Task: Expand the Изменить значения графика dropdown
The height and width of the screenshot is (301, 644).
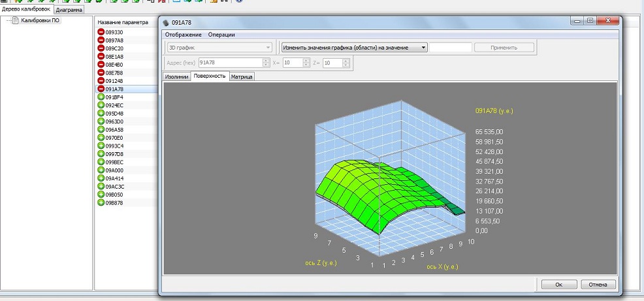Action: point(354,48)
